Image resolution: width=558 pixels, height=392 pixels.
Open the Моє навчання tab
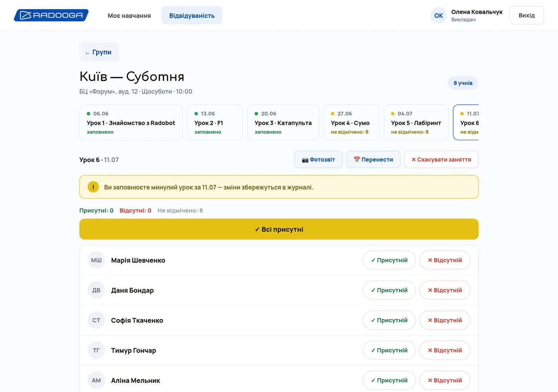point(129,16)
